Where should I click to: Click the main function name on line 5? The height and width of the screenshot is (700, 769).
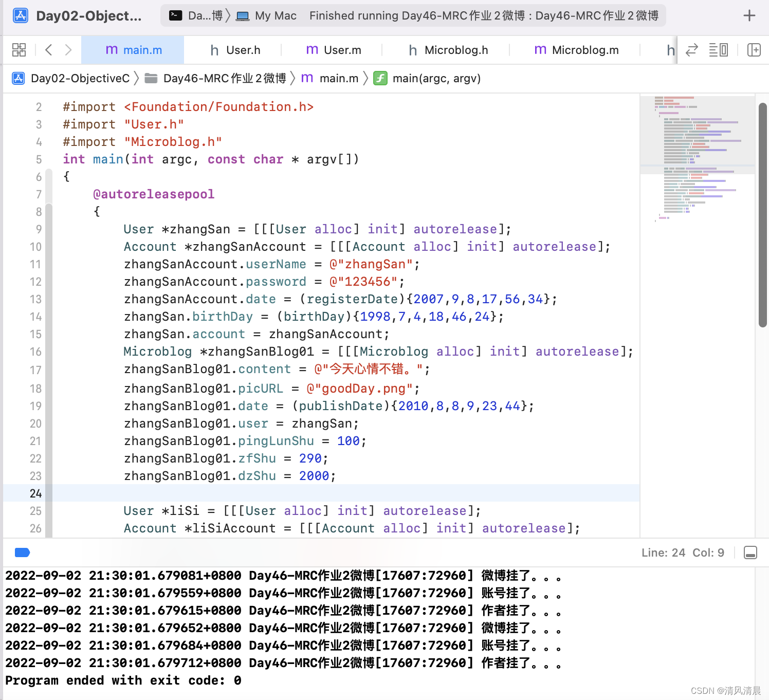pyautogui.click(x=108, y=159)
